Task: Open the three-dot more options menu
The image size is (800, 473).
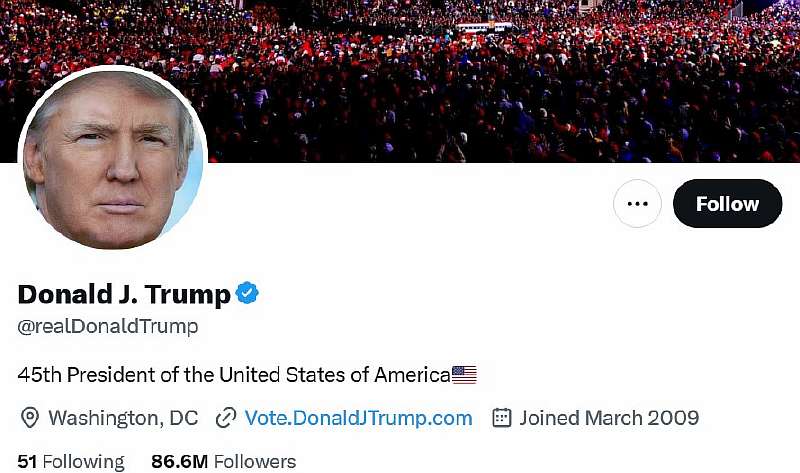Action: click(637, 204)
